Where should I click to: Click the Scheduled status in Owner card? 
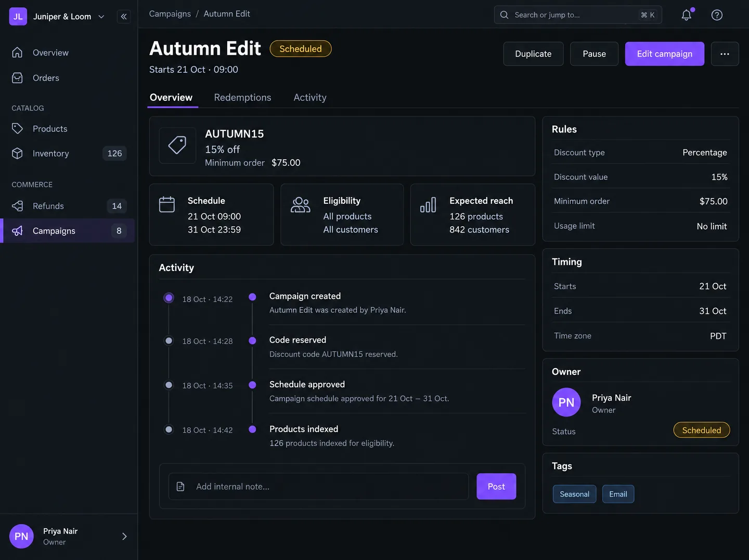click(x=702, y=431)
